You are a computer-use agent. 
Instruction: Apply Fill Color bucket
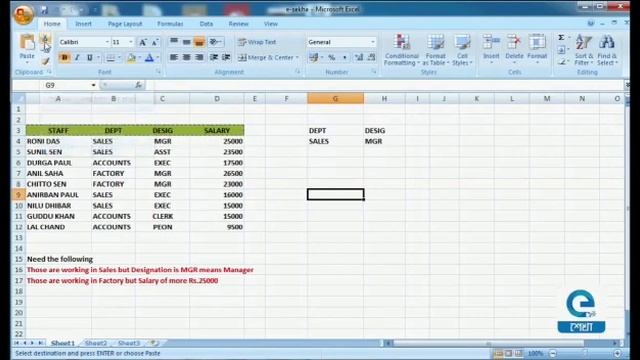pos(131,58)
